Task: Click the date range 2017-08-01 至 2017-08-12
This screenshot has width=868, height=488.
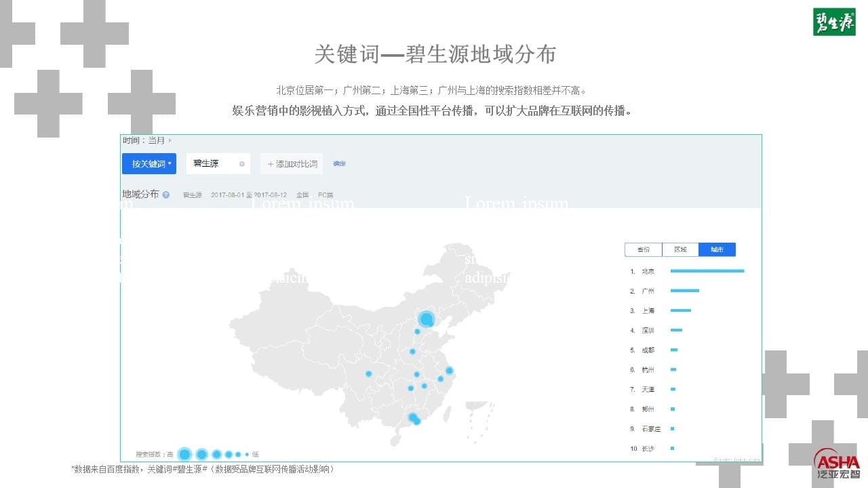Action: coord(249,195)
